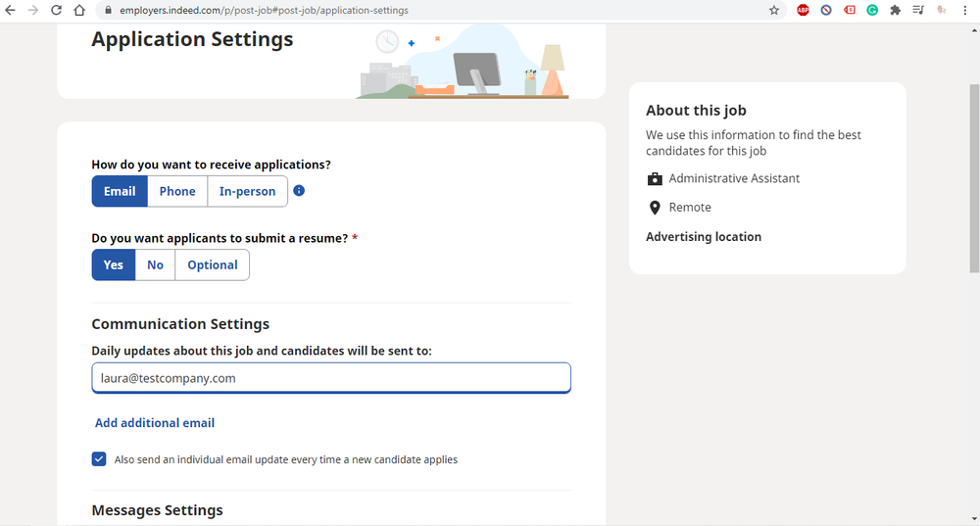
Task: Click the Add additional email link
Action: coord(155,423)
